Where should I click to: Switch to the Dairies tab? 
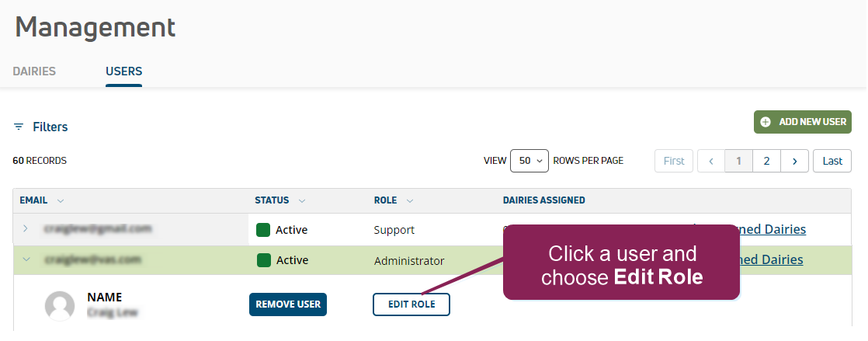[34, 71]
